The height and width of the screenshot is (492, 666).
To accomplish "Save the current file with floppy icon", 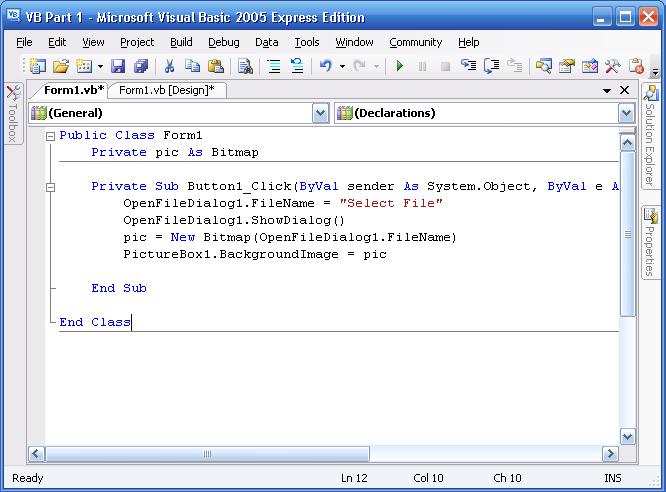I will 118,66.
